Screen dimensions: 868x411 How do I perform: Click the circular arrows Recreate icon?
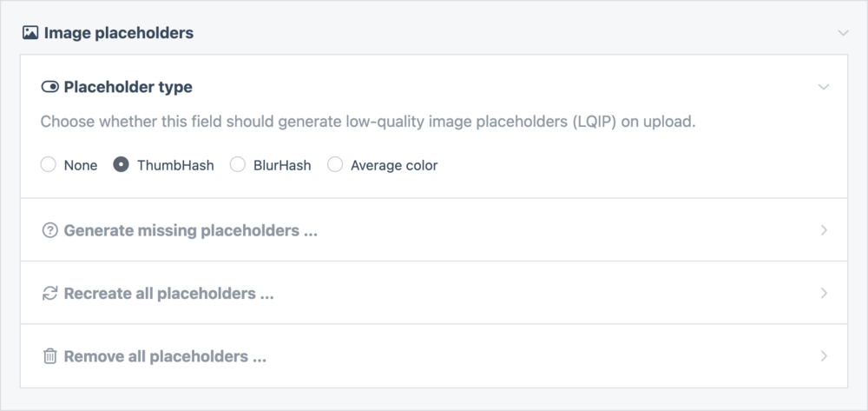click(49, 294)
